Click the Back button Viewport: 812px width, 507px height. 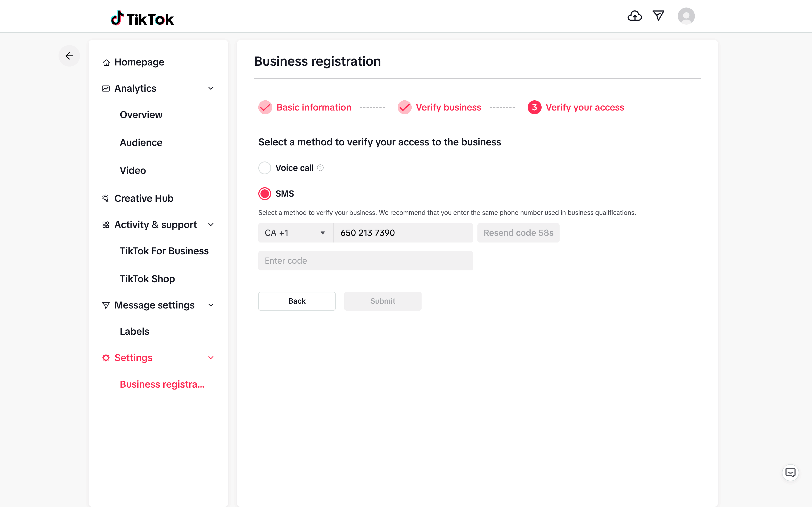[x=297, y=301]
